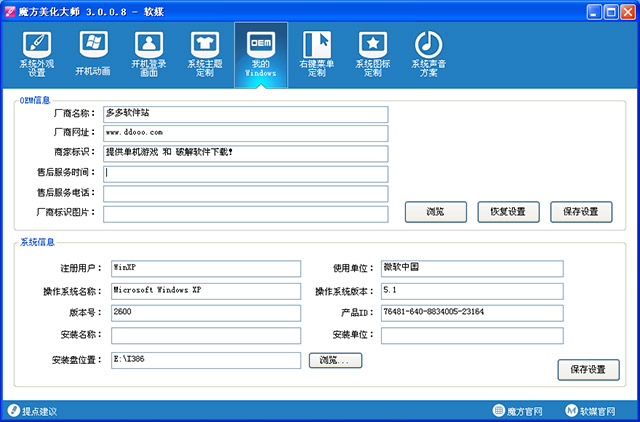Image resolution: width=640 pixels, height=422 pixels.
Task: Focus the empty 安装名称 field
Action: click(206, 335)
